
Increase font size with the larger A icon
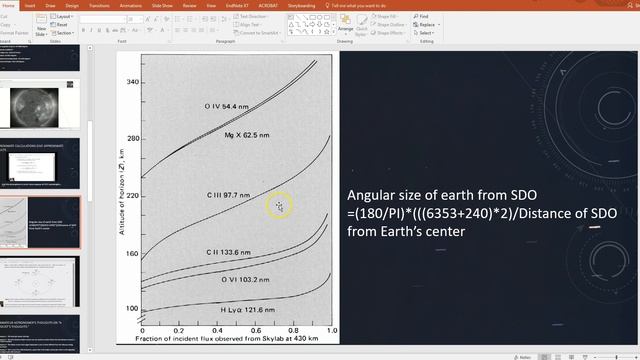[x=148, y=19]
